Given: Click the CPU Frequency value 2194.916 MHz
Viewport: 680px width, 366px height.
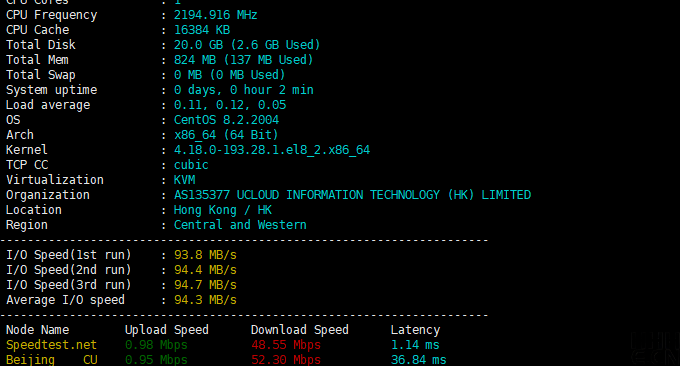Looking at the screenshot, I should pos(216,15).
